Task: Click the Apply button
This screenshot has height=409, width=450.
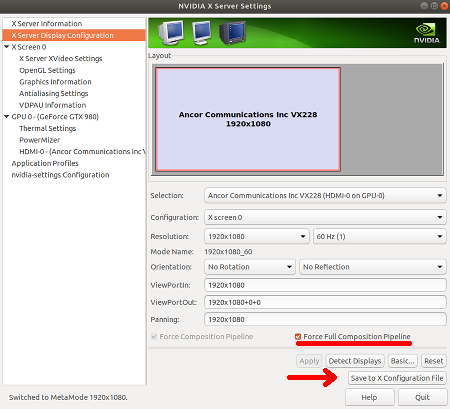Action: point(309,361)
